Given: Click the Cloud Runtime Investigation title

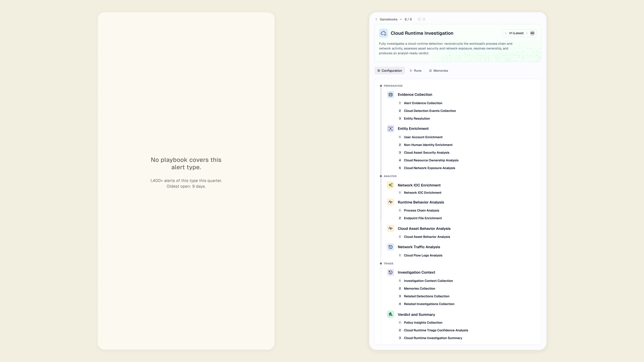Looking at the screenshot, I should [x=422, y=33].
